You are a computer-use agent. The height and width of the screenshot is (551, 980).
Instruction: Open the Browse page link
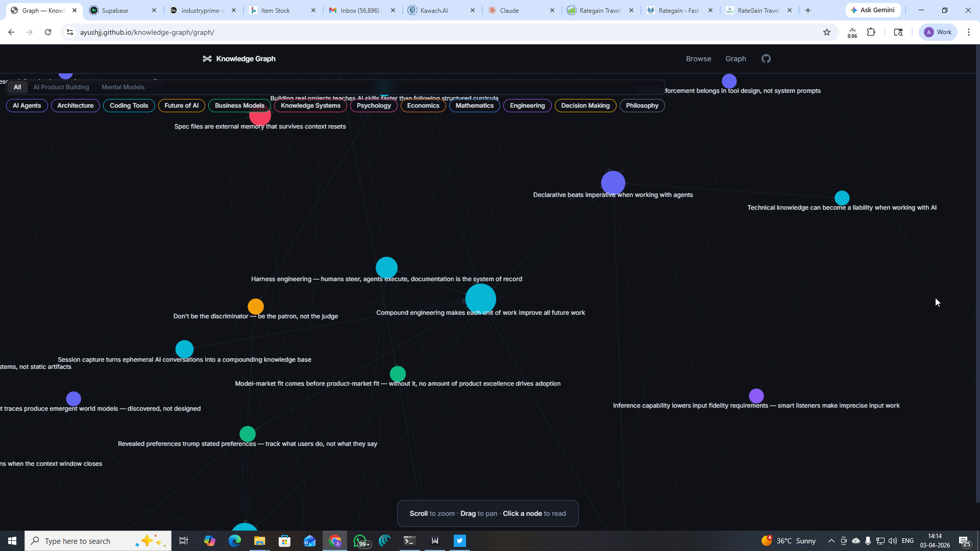tap(698, 59)
